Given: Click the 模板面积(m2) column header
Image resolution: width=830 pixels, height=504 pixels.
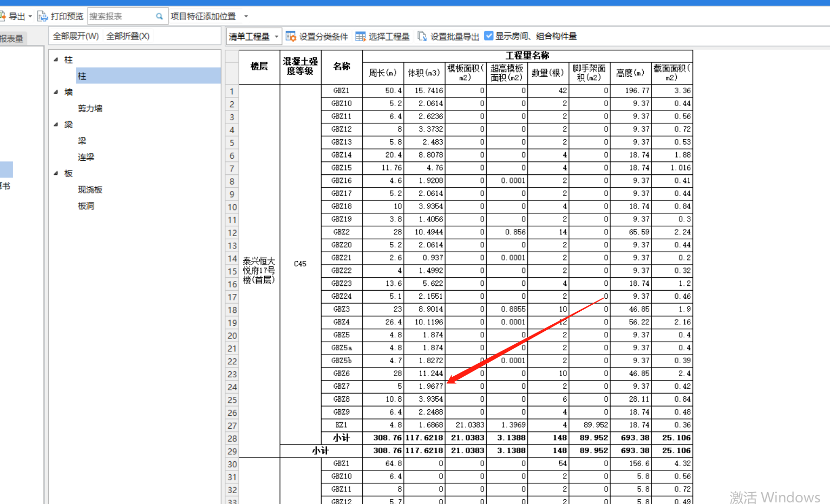Looking at the screenshot, I should 466,73.
